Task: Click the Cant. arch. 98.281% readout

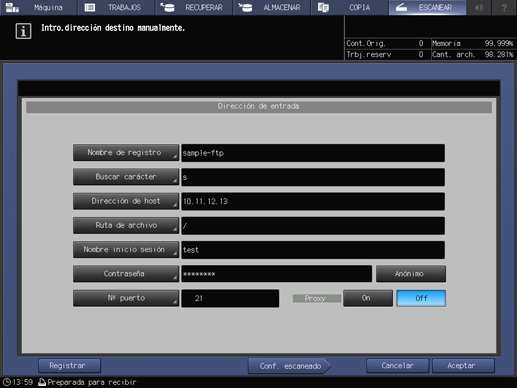Action: [x=473, y=54]
